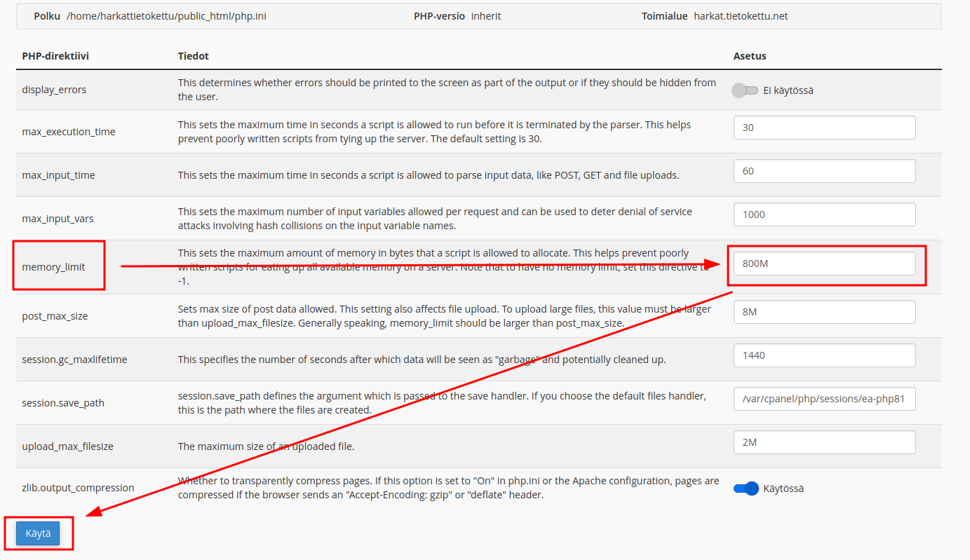
Task: Click the PHP-direktiivi column header
Action: [55, 56]
